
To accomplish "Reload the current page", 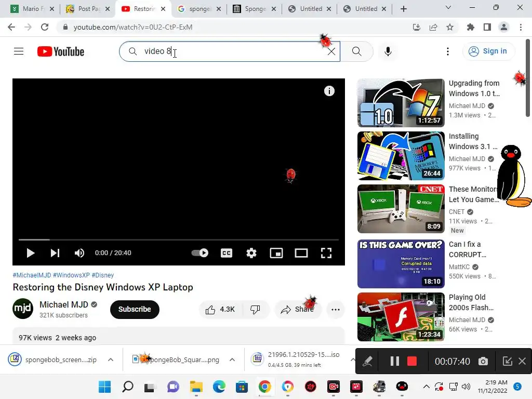I will 45,27.
